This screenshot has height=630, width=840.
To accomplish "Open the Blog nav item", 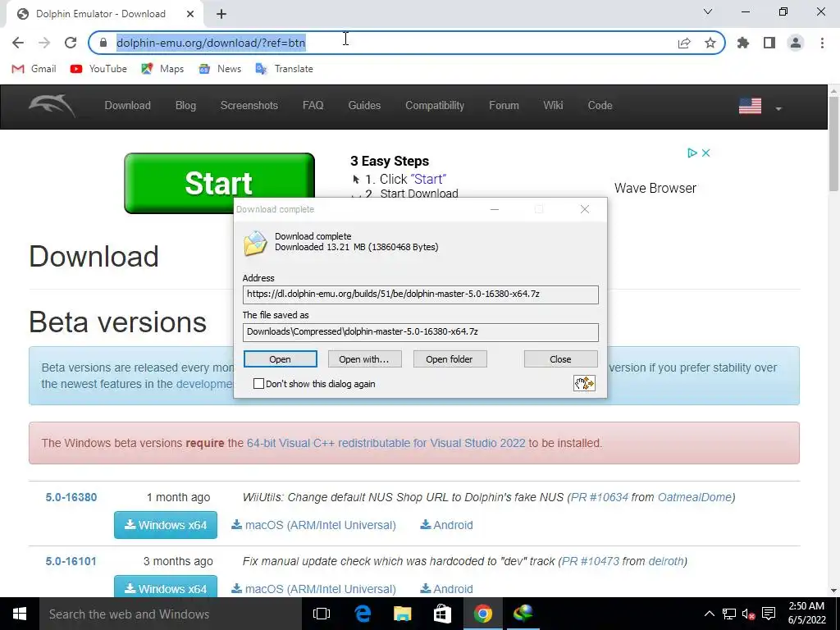I will (185, 106).
